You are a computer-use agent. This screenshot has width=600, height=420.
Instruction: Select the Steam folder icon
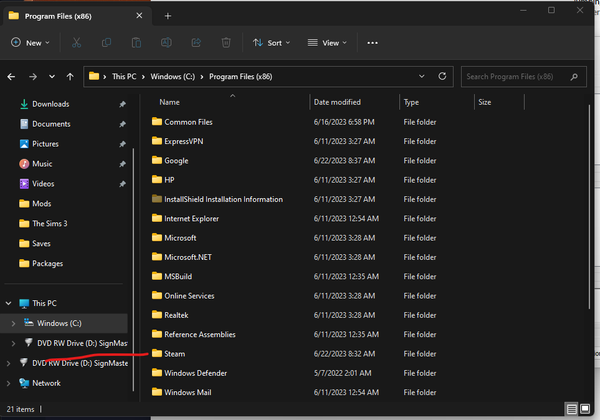(157, 353)
